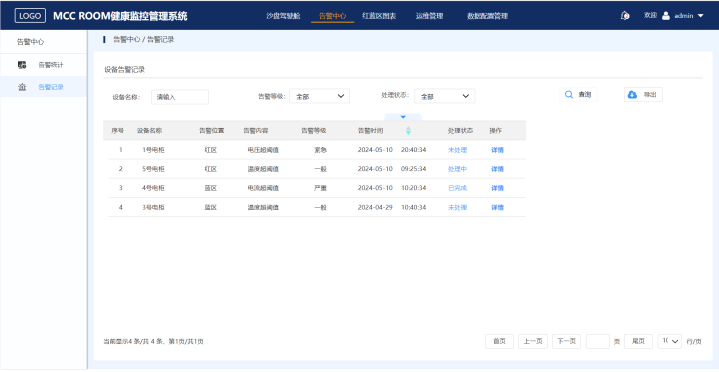Open the 数据配置管理 nav tab
The image size is (719, 372).
point(487,16)
